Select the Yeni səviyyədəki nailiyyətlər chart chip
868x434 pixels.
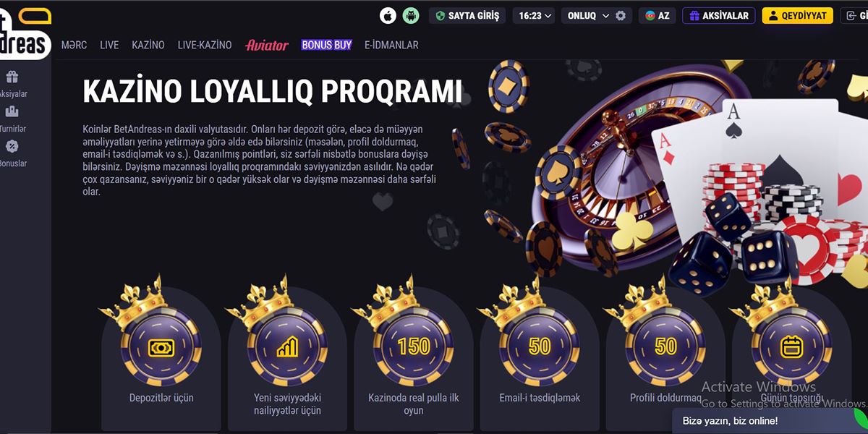(287, 348)
